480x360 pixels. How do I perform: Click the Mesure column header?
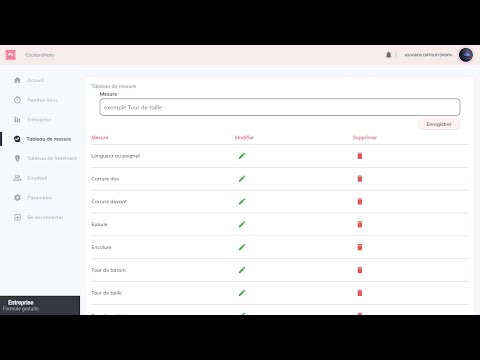pos(100,137)
